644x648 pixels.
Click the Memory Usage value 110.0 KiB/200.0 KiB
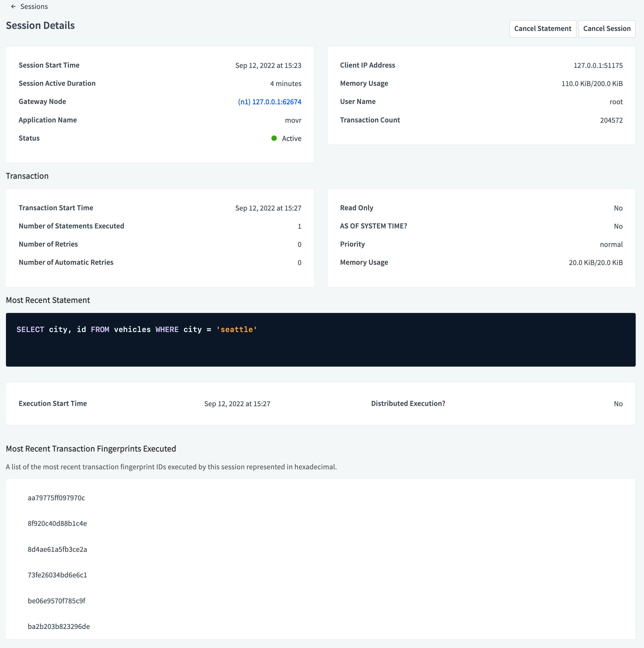592,83
